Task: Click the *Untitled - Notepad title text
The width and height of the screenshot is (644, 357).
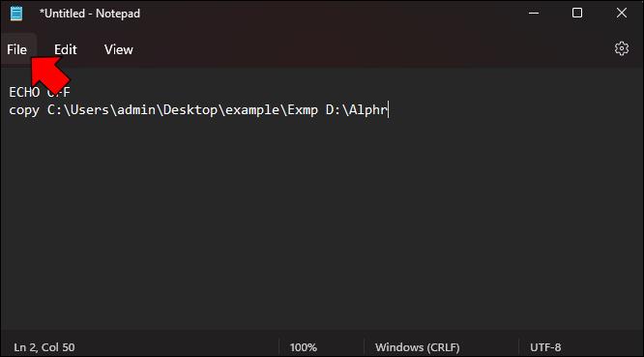Action: pos(90,14)
